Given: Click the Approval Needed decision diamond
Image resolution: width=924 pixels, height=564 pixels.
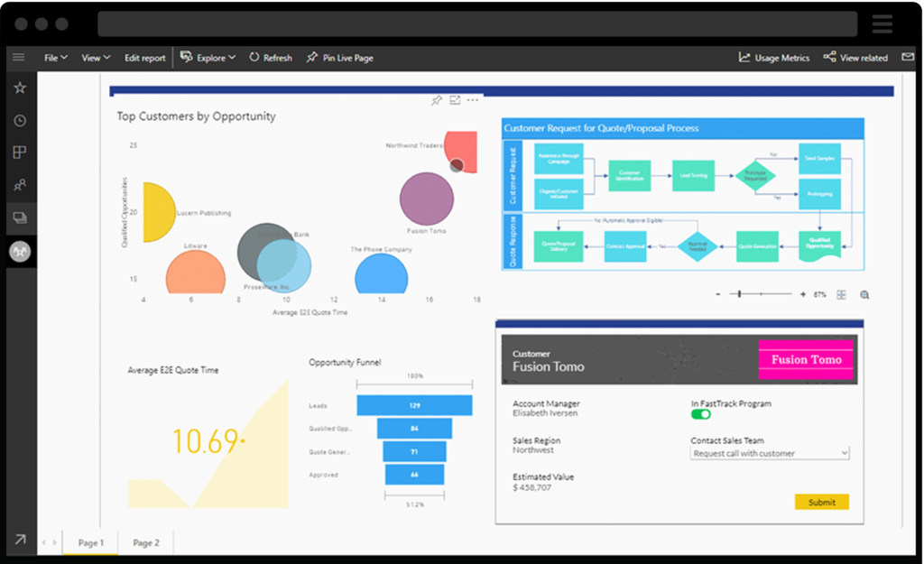Looking at the screenshot, I should [698, 246].
